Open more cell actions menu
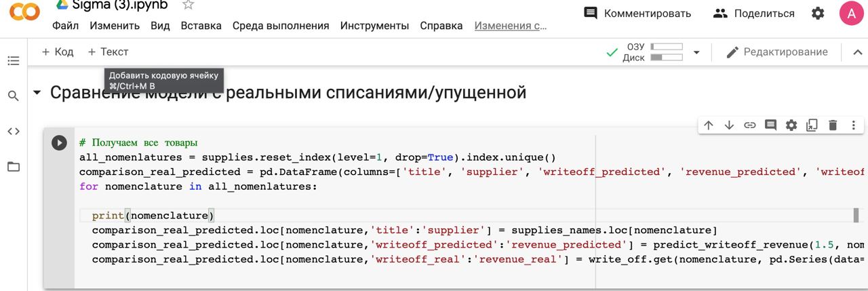Image resolution: width=868 pixels, height=291 pixels. 853,125
